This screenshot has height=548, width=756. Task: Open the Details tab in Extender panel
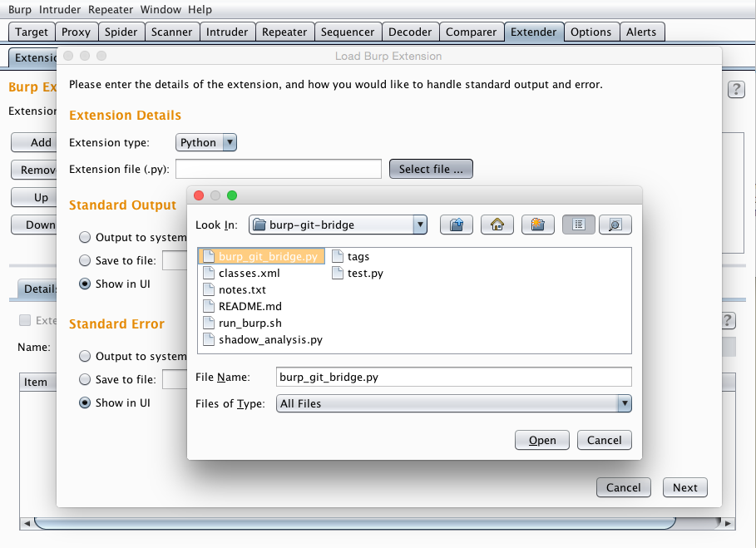pyautogui.click(x=37, y=289)
